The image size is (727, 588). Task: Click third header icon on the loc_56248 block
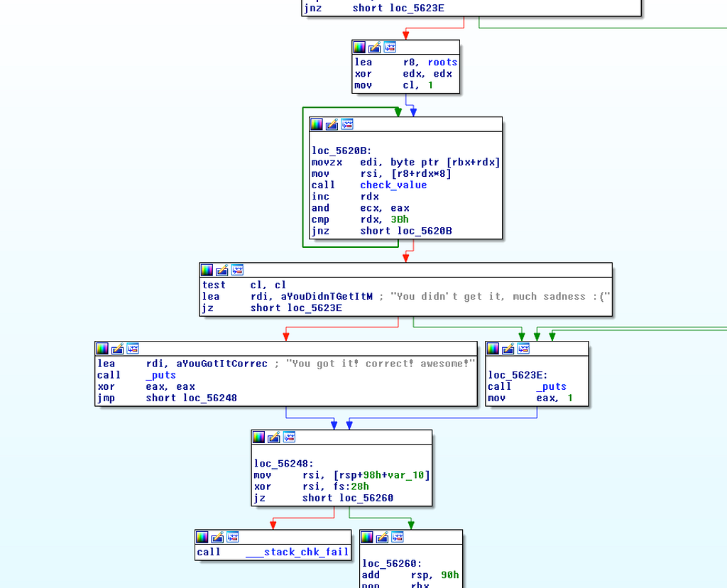(x=290, y=437)
